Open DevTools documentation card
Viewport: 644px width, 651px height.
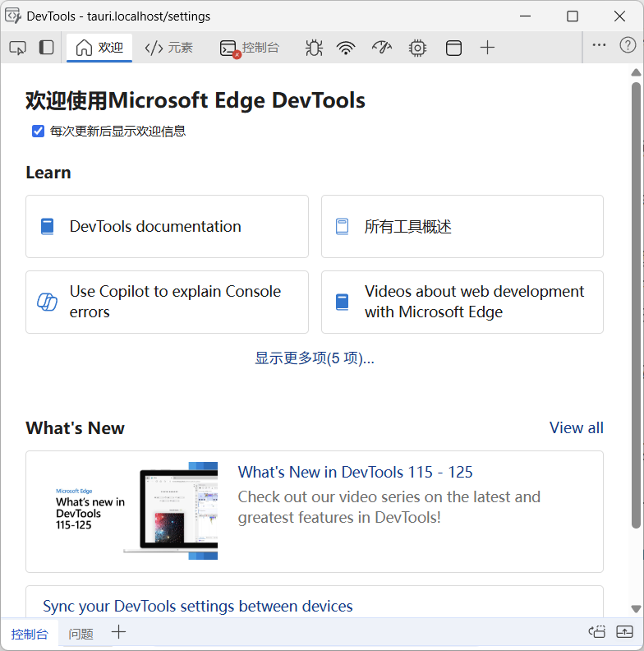click(x=168, y=227)
